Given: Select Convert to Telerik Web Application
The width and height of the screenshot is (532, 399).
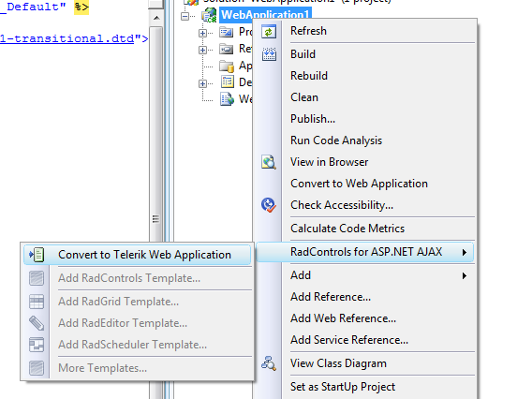Looking at the screenshot, I should 138,255.
